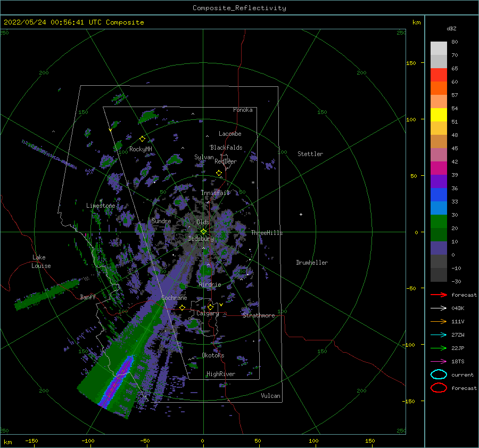
Task: Select the 0 dBZ purple swatch
Action: coord(439,248)
